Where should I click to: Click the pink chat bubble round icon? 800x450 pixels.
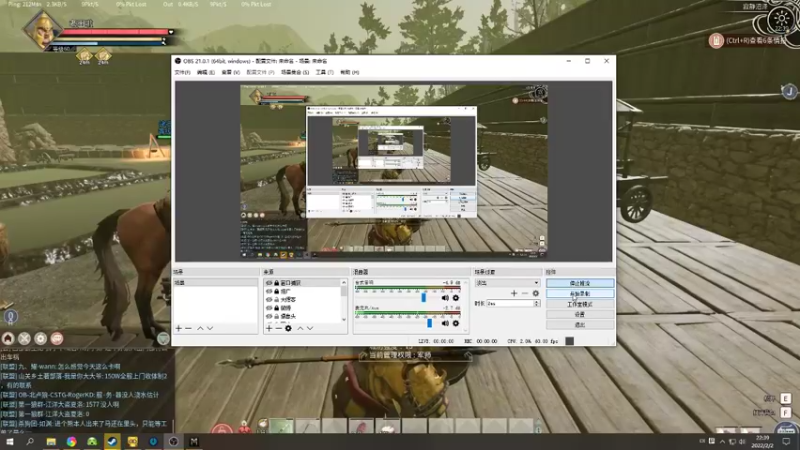point(57,338)
